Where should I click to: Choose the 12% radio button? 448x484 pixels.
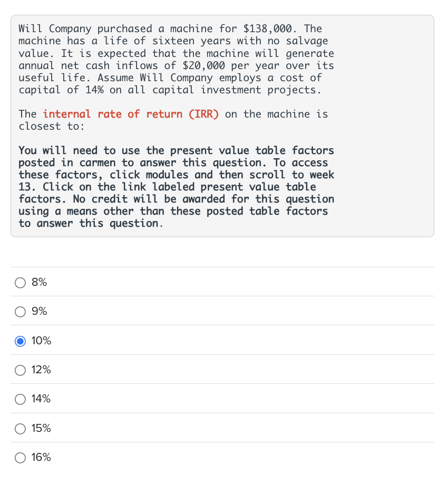click(20, 370)
